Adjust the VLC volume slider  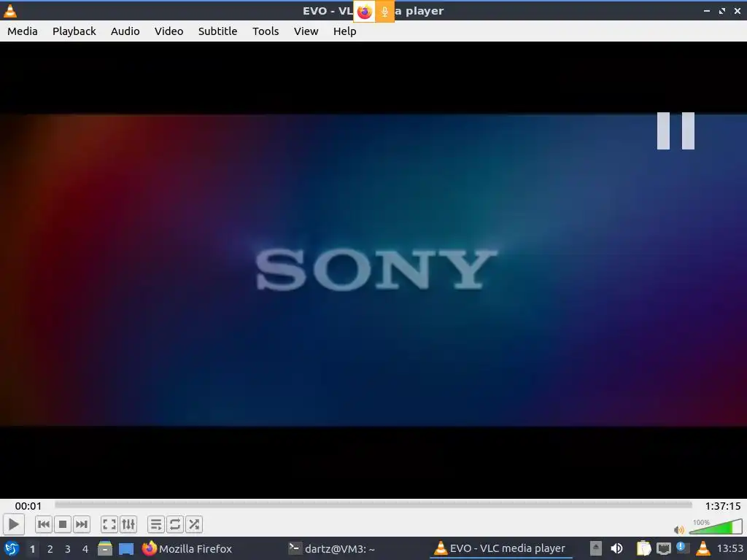click(716, 526)
